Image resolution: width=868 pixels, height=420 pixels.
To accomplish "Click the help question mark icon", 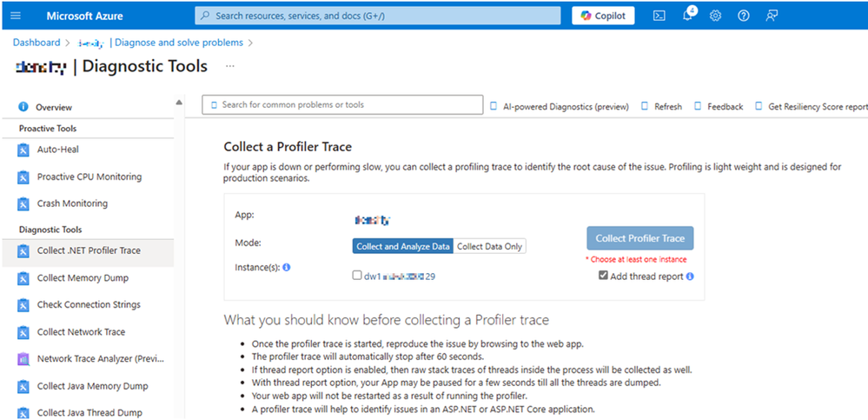I will pyautogui.click(x=743, y=16).
